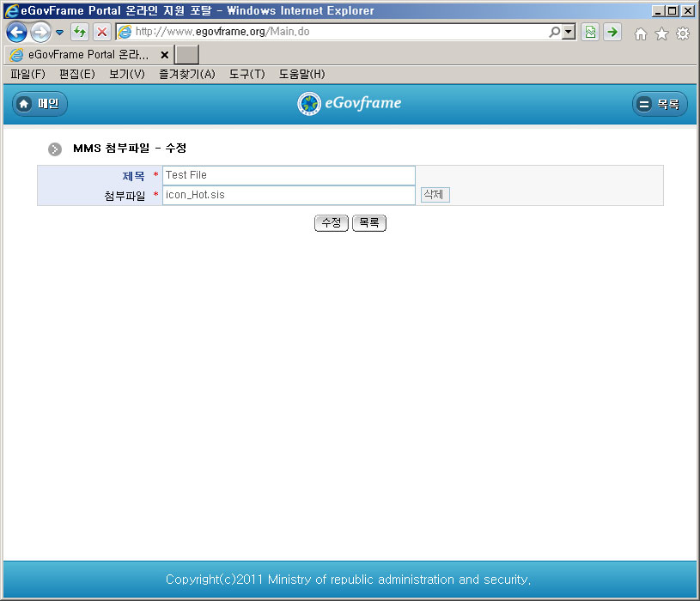Click the green Go arrow button
700x601 pixels.
tap(612, 33)
